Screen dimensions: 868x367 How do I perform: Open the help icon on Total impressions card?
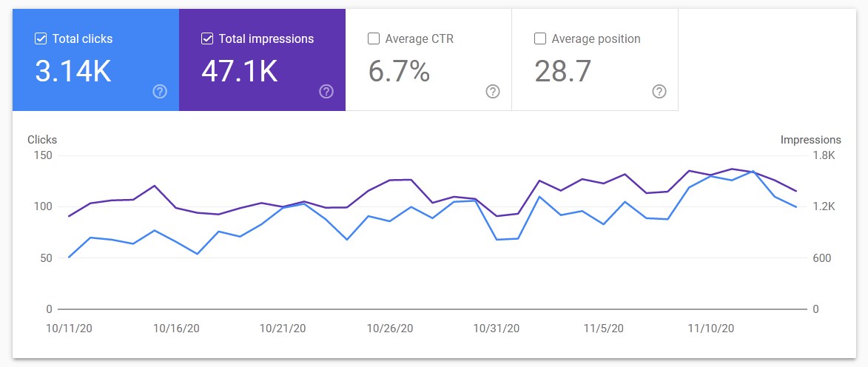point(326,92)
